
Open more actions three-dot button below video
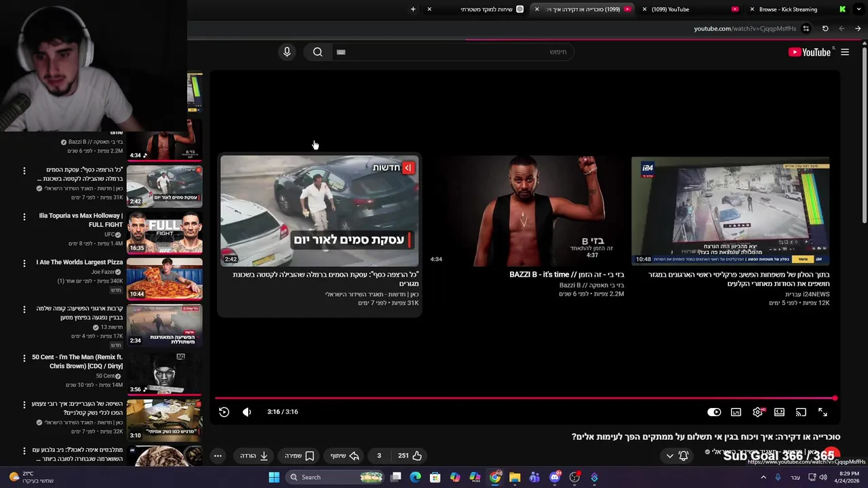pyautogui.click(x=218, y=455)
